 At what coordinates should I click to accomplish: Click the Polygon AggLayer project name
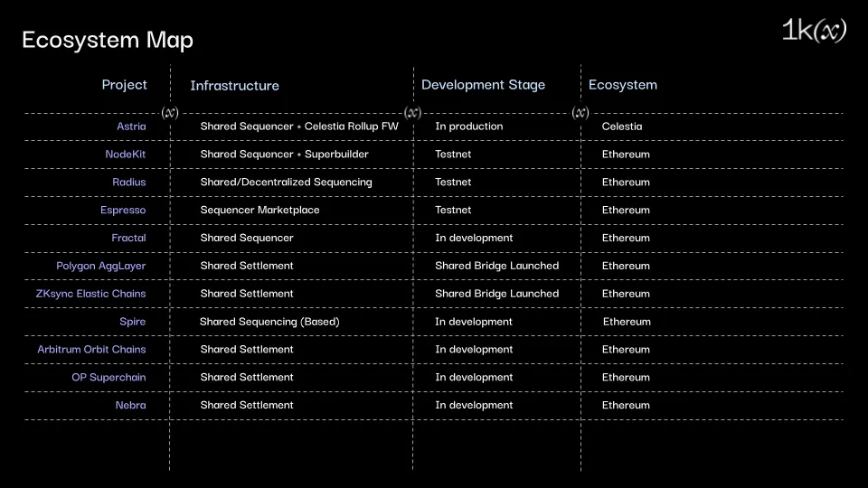coord(100,267)
